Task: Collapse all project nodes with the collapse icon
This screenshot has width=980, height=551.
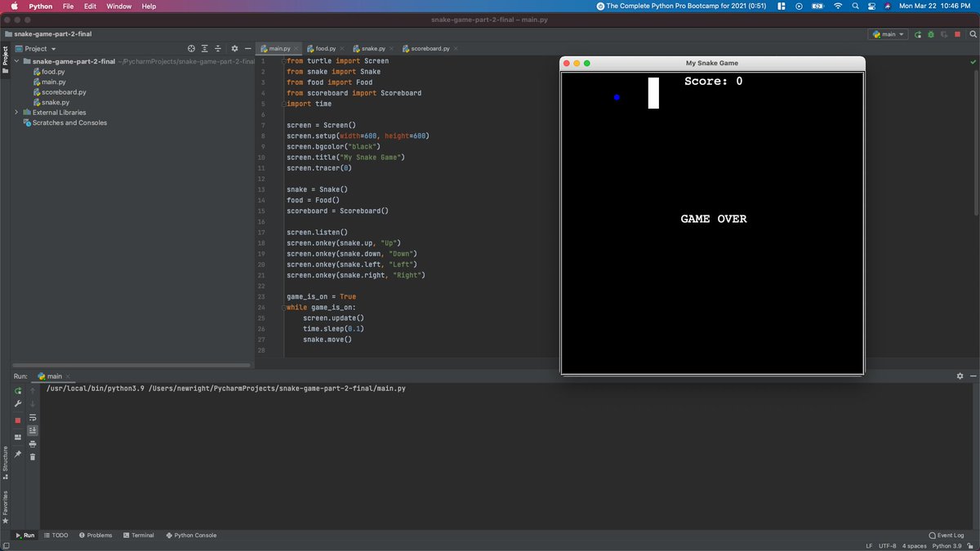Action: coord(217,49)
